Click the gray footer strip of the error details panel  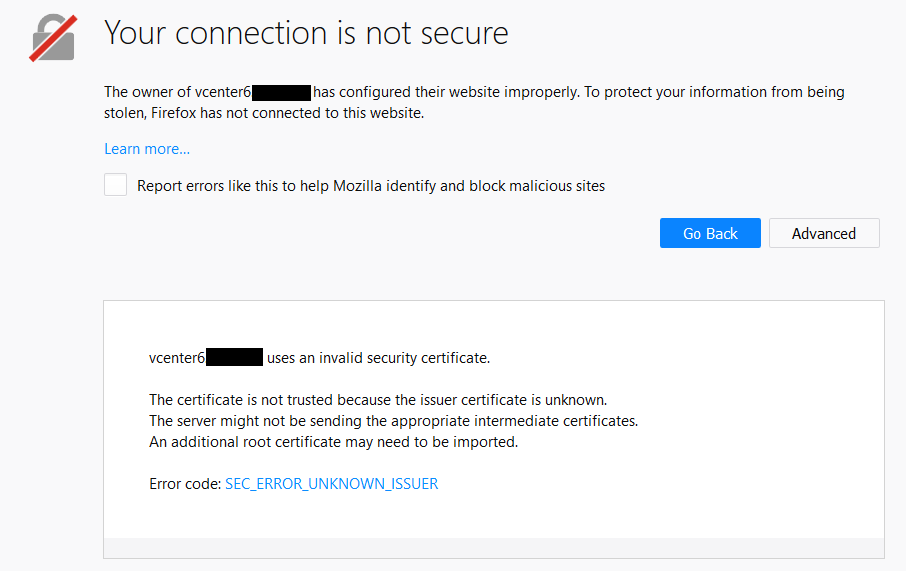(494, 548)
